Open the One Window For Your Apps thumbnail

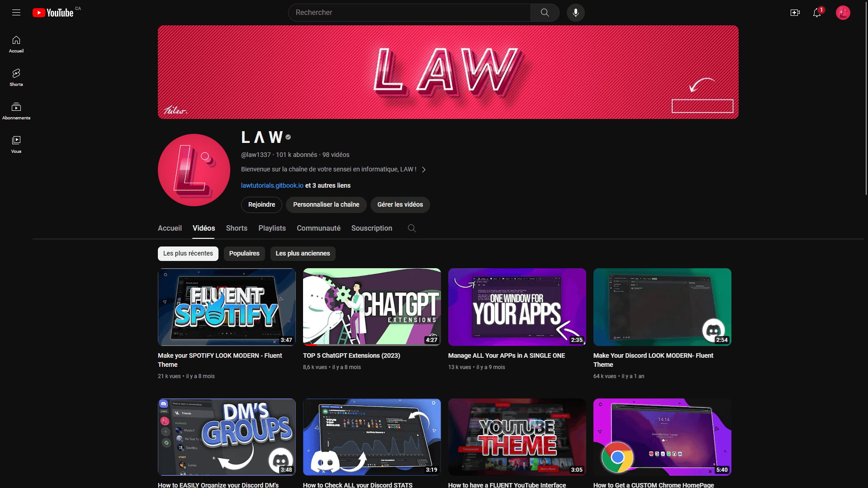click(517, 307)
